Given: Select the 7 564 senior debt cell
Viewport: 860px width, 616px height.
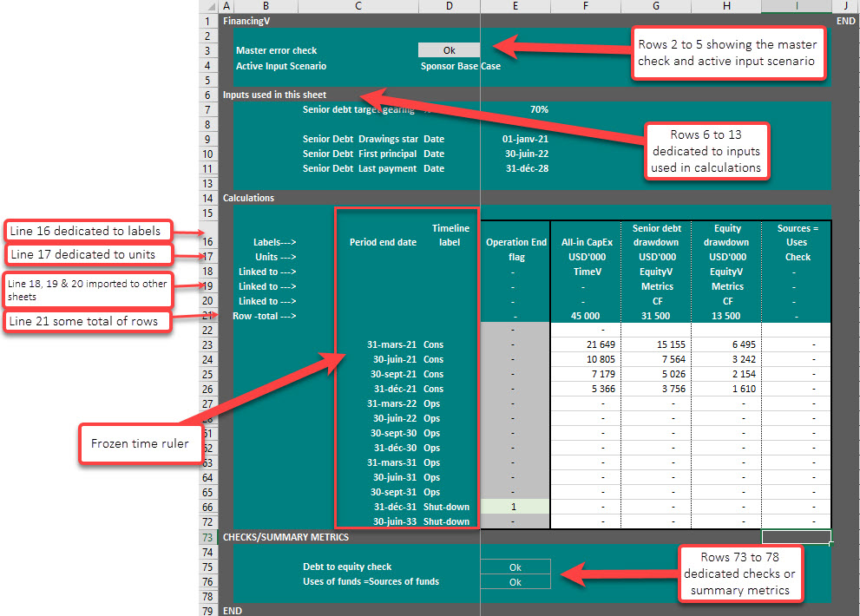Looking at the screenshot, I should click(x=655, y=360).
